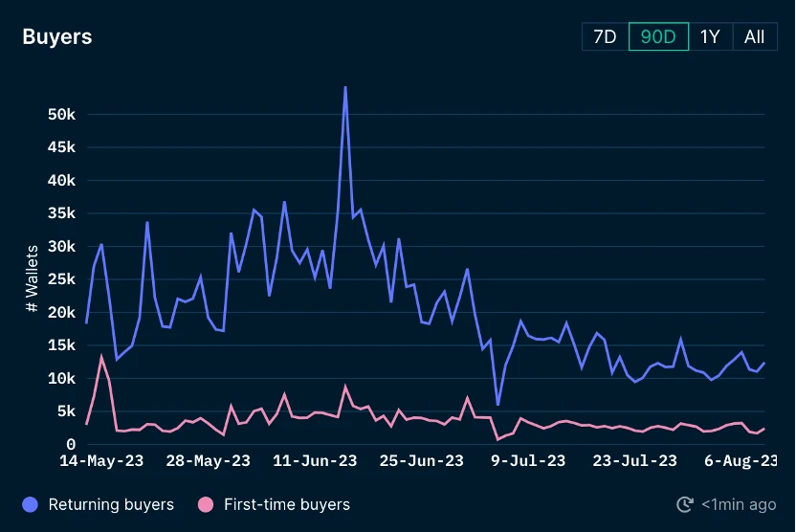Image resolution: width=796 pixels, height=532 pixels.
Task: Select the 25-Jun-23 date label
Action: click(422, 461)
